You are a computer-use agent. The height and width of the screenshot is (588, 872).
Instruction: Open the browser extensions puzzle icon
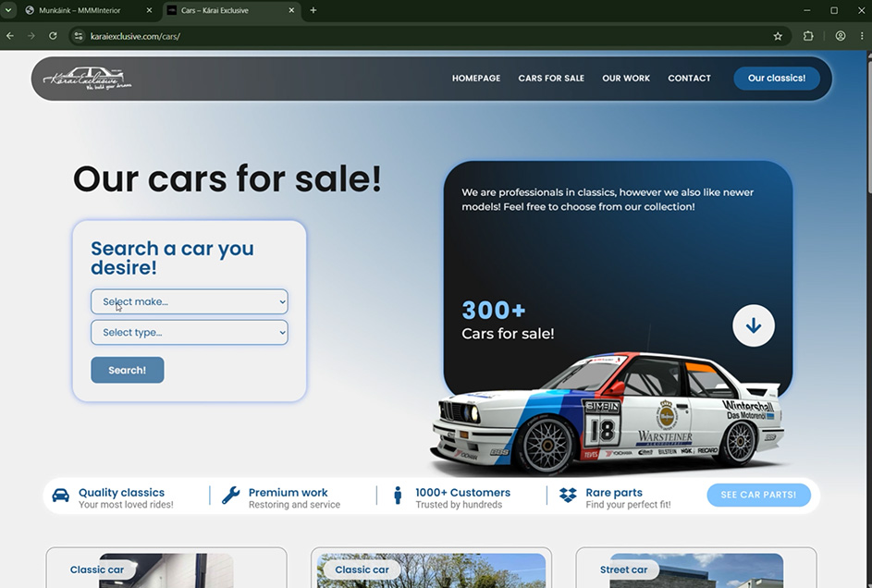point(808,36)
